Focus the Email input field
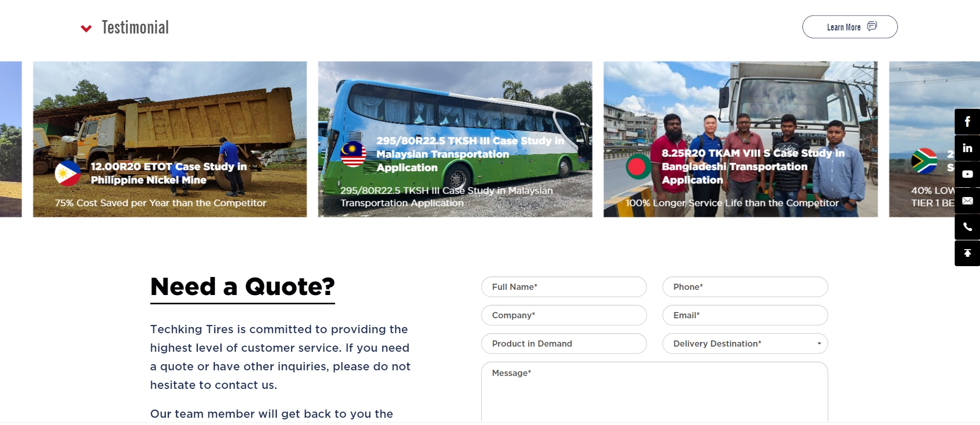Image resolution: width=980 pixels, height=425 pixels. point(745,315)
